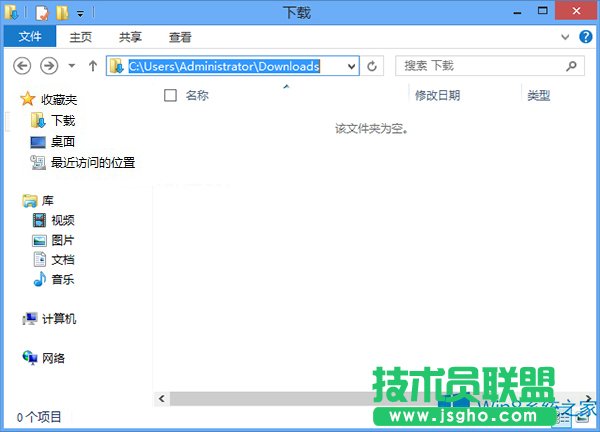Click the 该文件夹为空 message text
This screenshot has height=432, width=600.
(x=372, y=129)
